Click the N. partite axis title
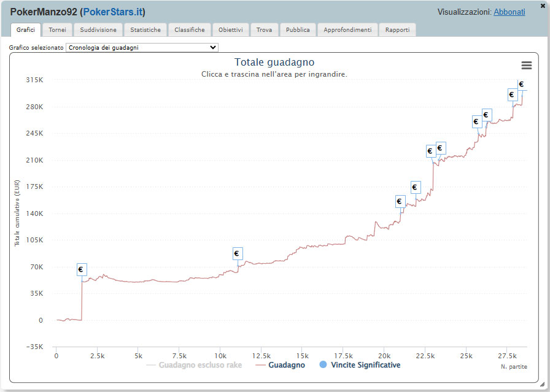Image resolution: width=550 pixels, height=392 pixels. coord(514,367)
